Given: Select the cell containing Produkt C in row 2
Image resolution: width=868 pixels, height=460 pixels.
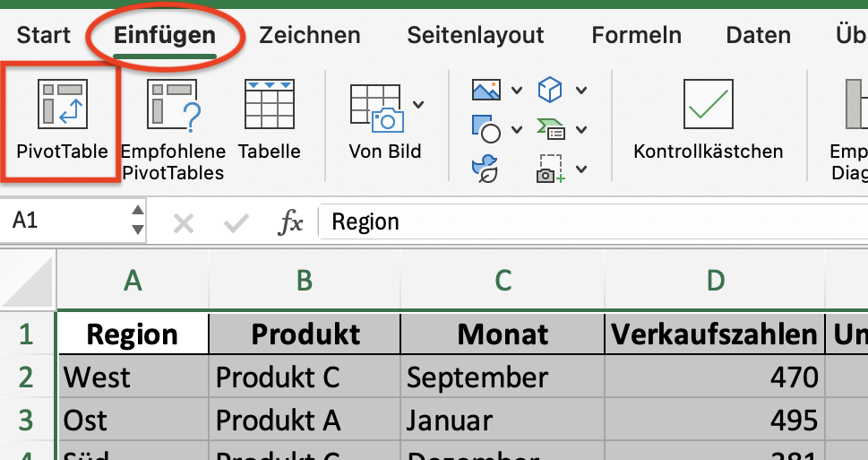Looking at the screenshot, I should pos(305,377).
